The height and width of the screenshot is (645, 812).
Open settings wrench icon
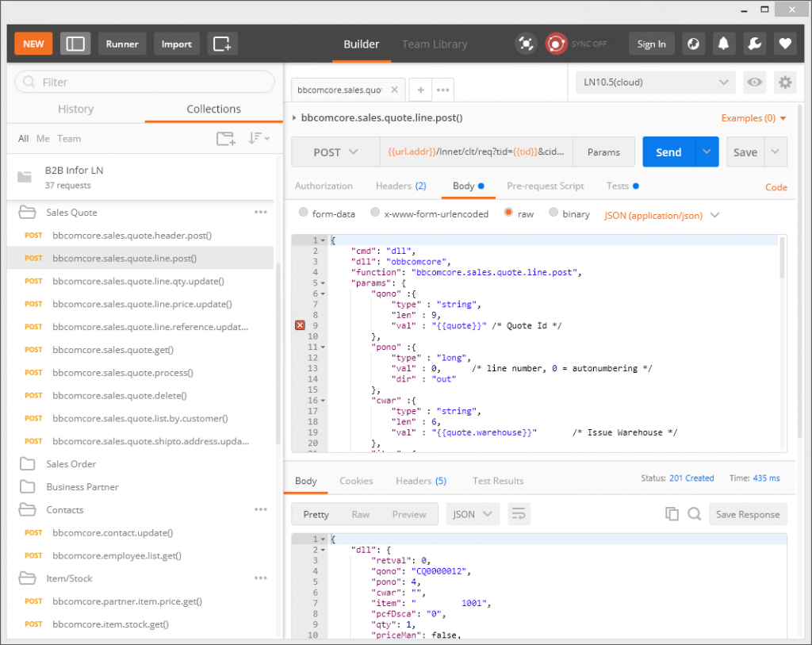(x=755, y=44)
